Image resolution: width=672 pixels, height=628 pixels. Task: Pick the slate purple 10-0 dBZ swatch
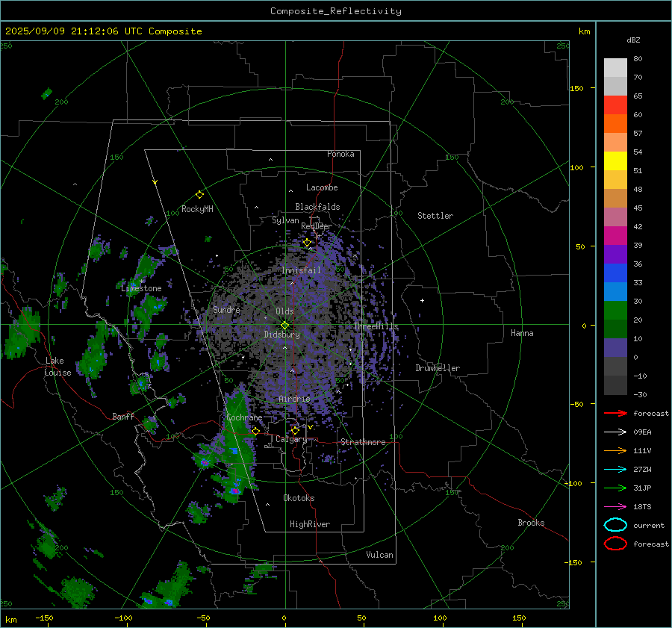[x=615, y=348]
